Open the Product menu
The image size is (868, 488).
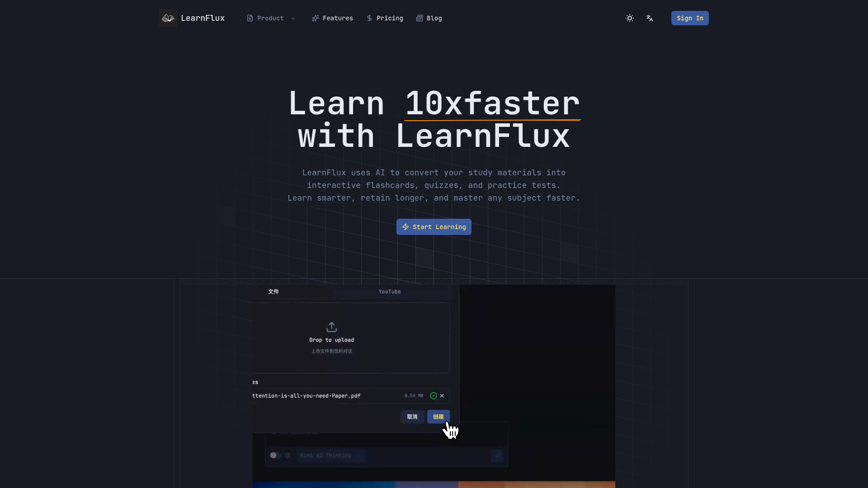click(270, 18)
